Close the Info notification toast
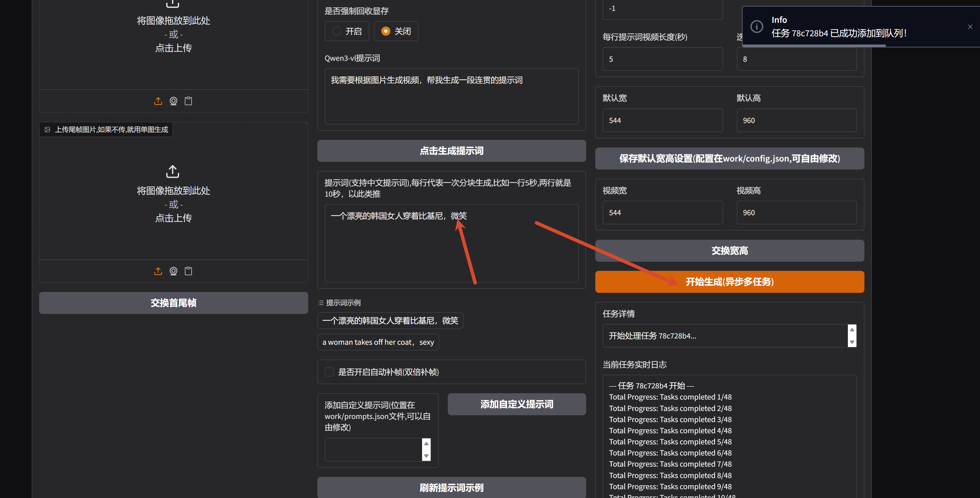Viewport: 980px width, 498px height. [x=970, y=27]
